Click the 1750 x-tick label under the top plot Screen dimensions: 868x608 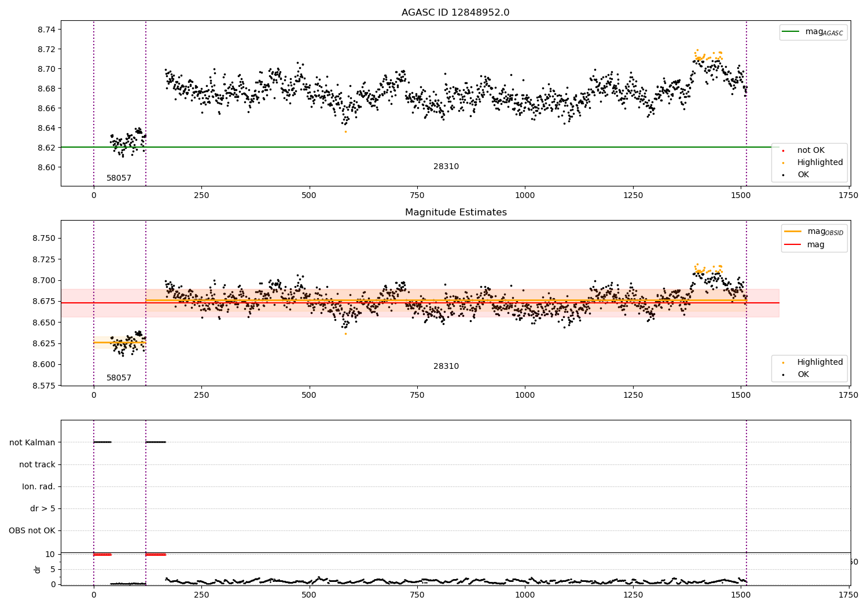click(x=848, y=196)
